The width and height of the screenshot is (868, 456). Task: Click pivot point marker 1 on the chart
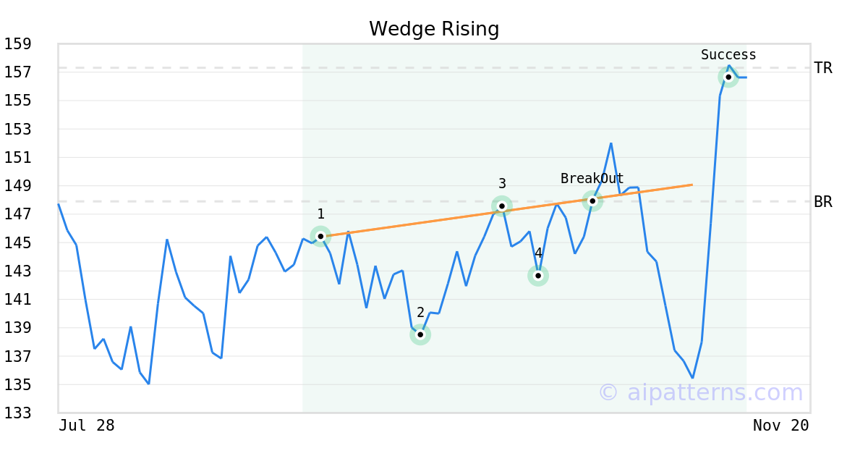click(320, 236)
